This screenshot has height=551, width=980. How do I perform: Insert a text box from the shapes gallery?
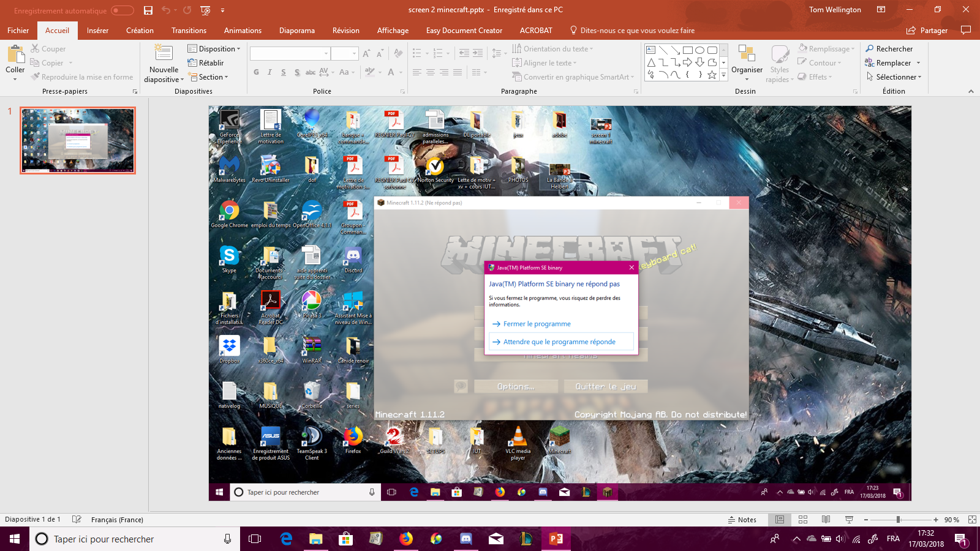pyautogui.click(x=650, y=50)
